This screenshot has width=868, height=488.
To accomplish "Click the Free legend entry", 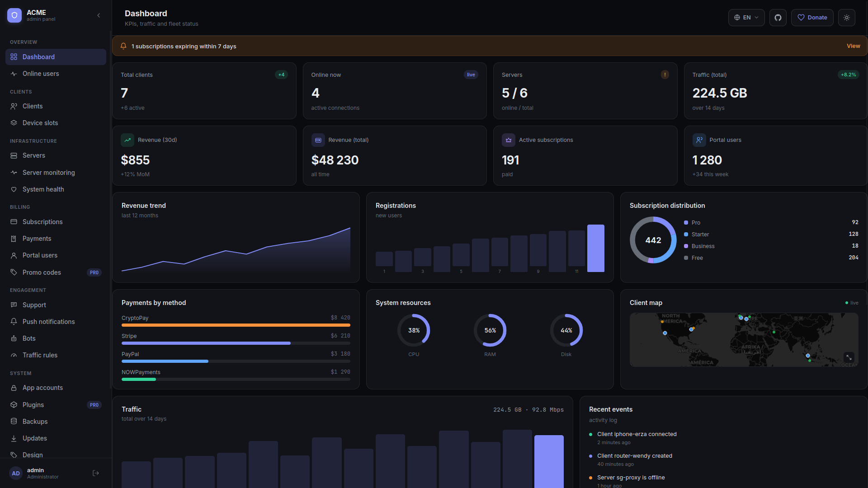I will pos(771,258).
